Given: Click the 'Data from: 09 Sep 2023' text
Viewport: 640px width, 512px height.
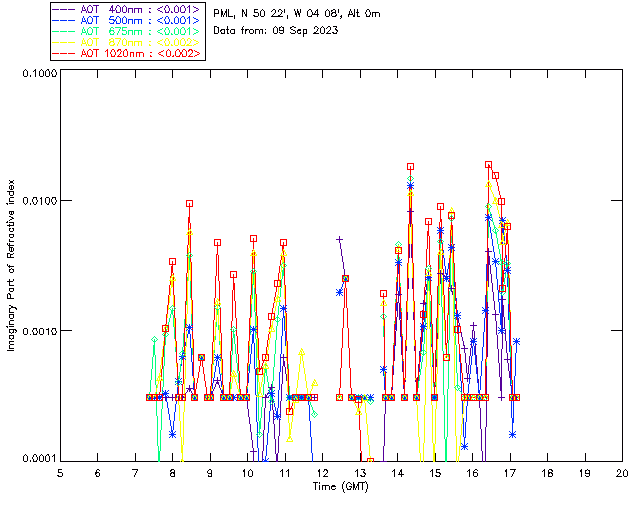Looking at the screenshot, I should (276, 31).
